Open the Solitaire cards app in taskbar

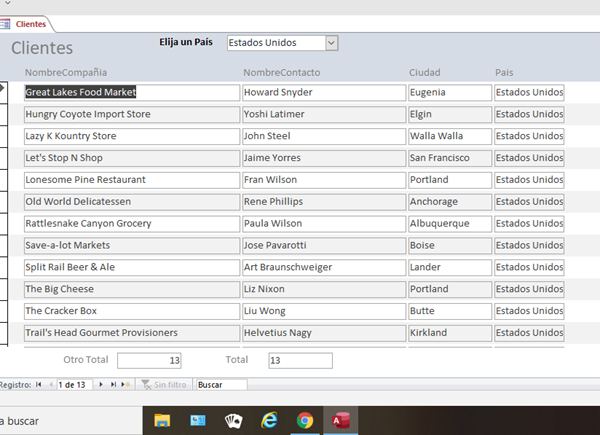(233, 421)
